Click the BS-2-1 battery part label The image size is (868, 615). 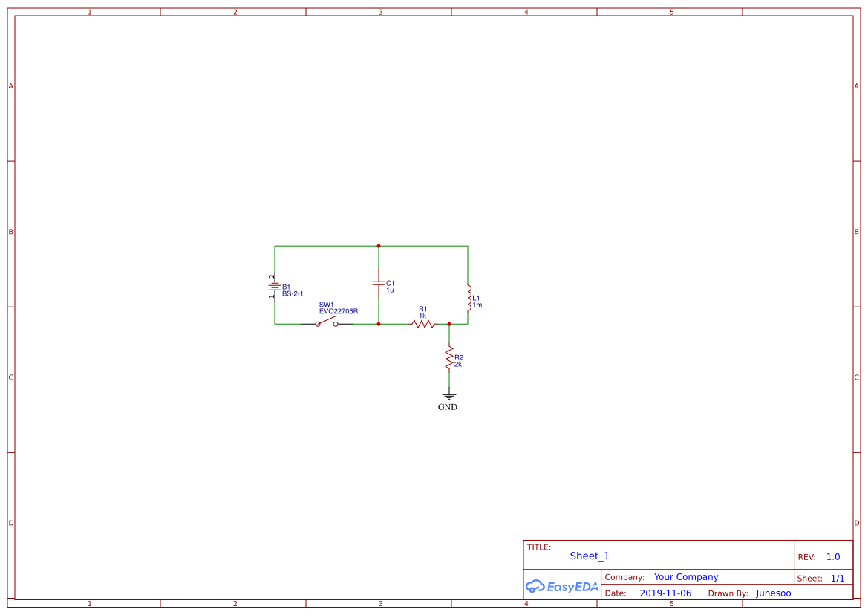(x=293, y=294)
